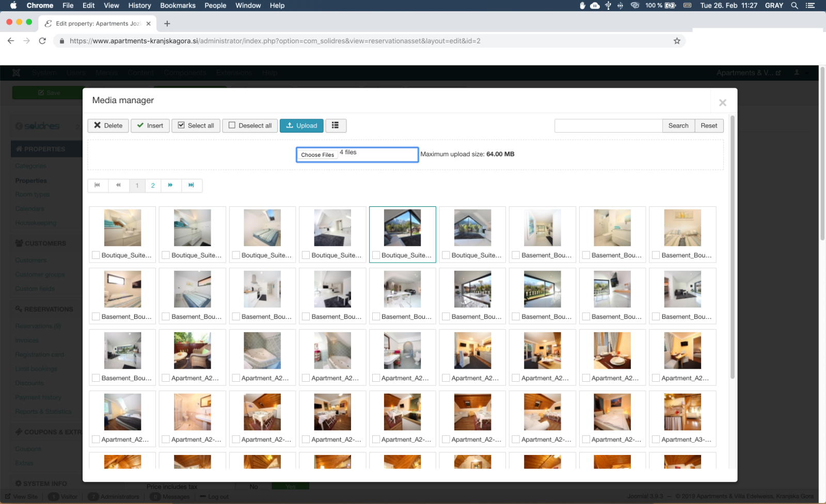Viewport: 826px width, 504px height.
Task: Close the Media manager dialog
Action: tap(722, 103)
